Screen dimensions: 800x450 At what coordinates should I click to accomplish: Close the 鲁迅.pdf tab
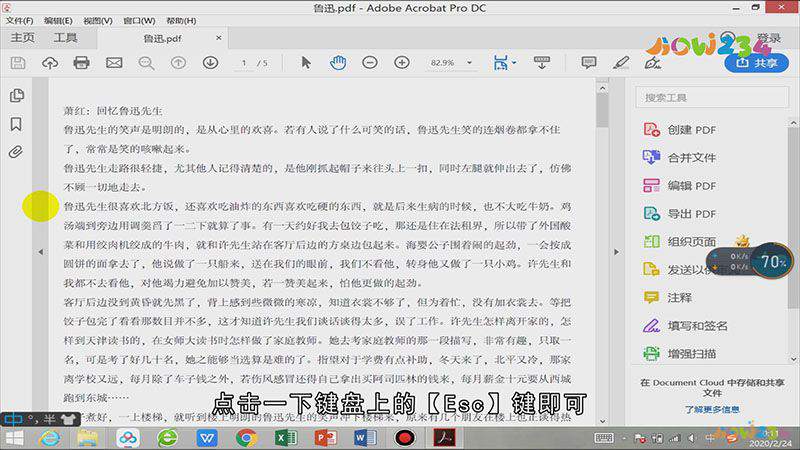(x=218, y=38)
